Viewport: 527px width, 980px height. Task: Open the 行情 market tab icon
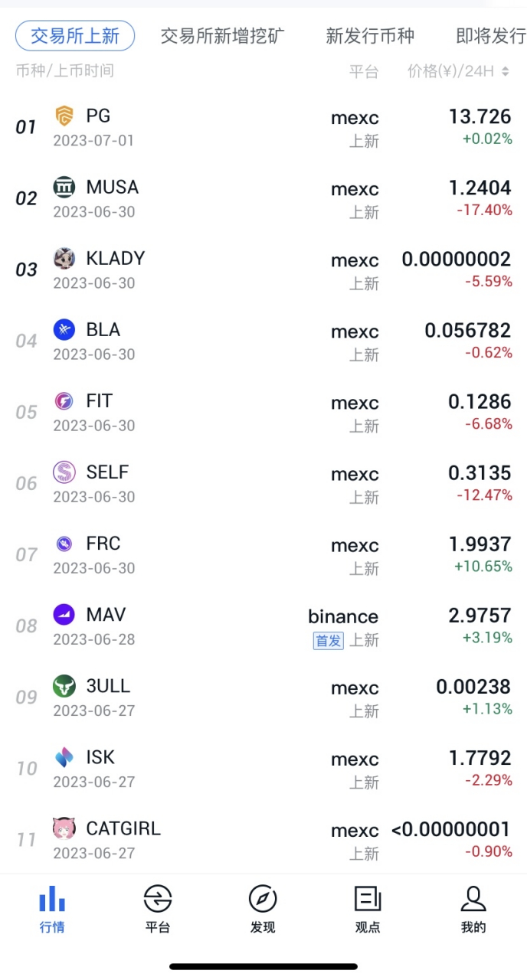(52, 899)
